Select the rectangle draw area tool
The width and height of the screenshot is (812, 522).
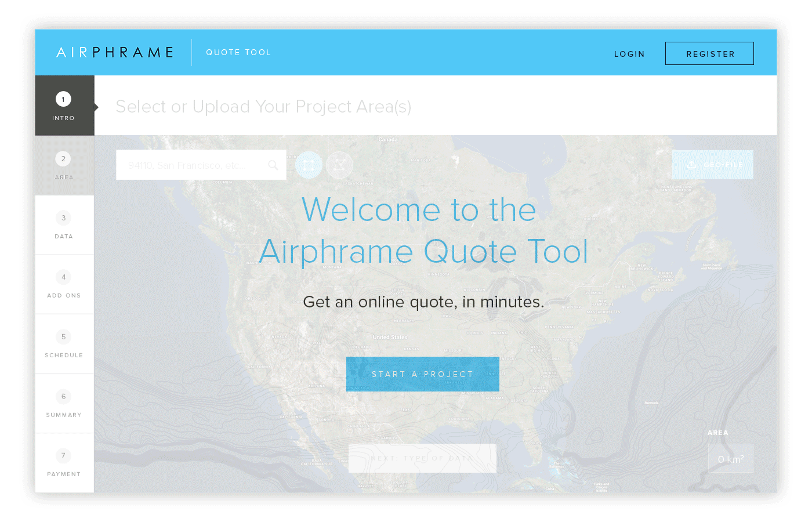[309, 165]
